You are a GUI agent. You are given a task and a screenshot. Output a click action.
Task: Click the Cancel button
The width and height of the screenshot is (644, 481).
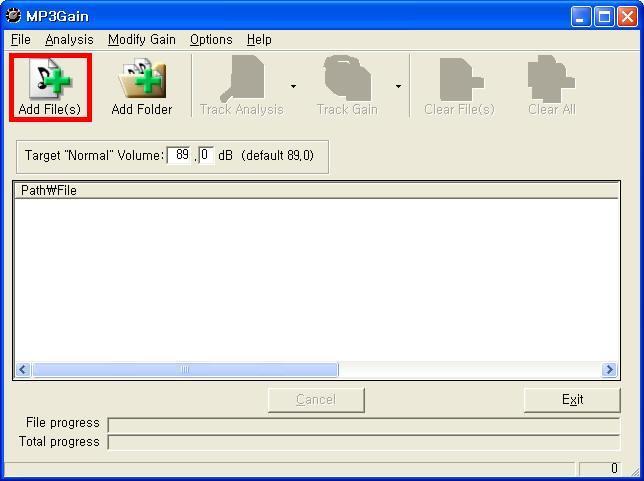[316, 400]
